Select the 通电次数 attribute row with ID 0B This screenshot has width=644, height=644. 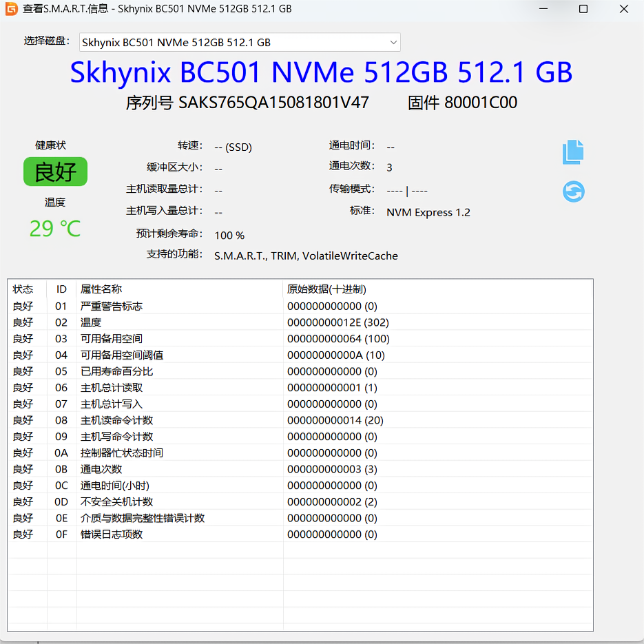300,469
